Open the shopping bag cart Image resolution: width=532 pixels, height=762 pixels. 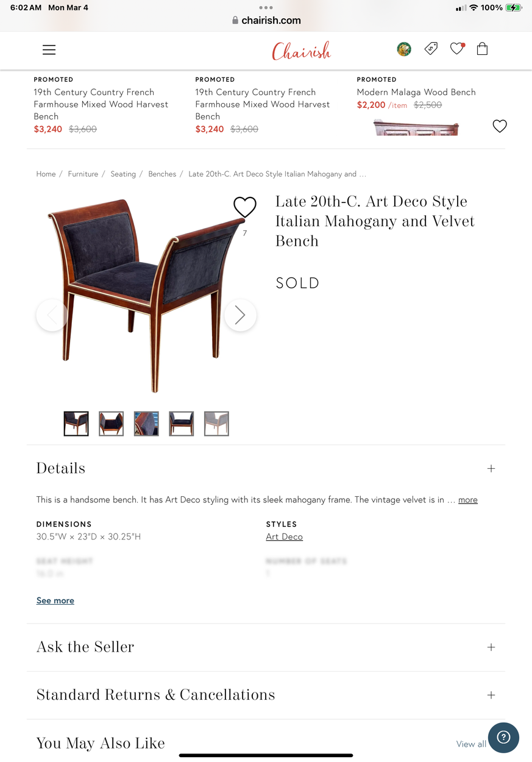click(482, 49)
